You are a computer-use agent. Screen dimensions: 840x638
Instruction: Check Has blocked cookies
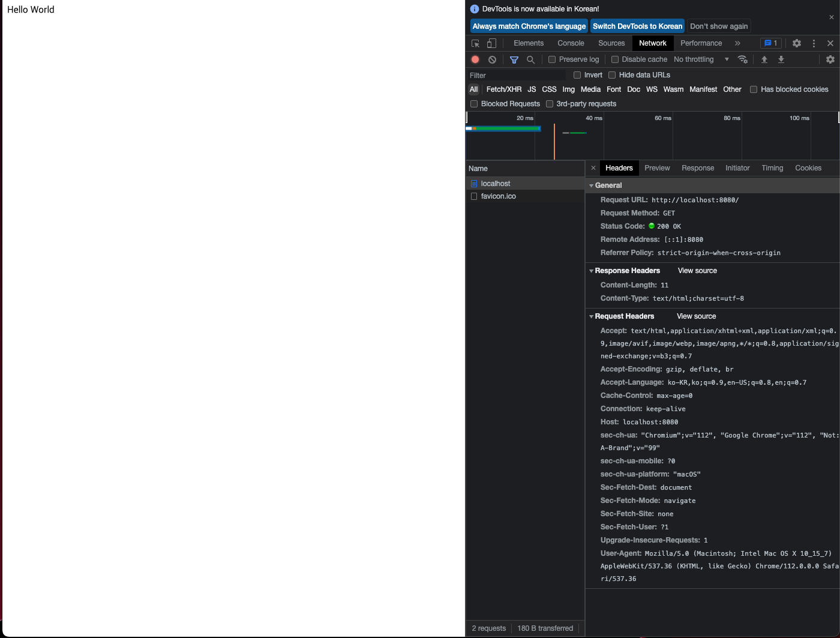(x=754, y=89)
